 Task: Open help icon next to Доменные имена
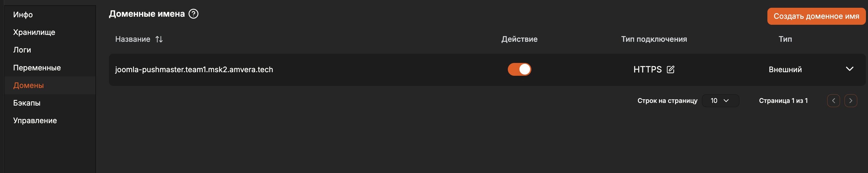click(x=193, y=14)
